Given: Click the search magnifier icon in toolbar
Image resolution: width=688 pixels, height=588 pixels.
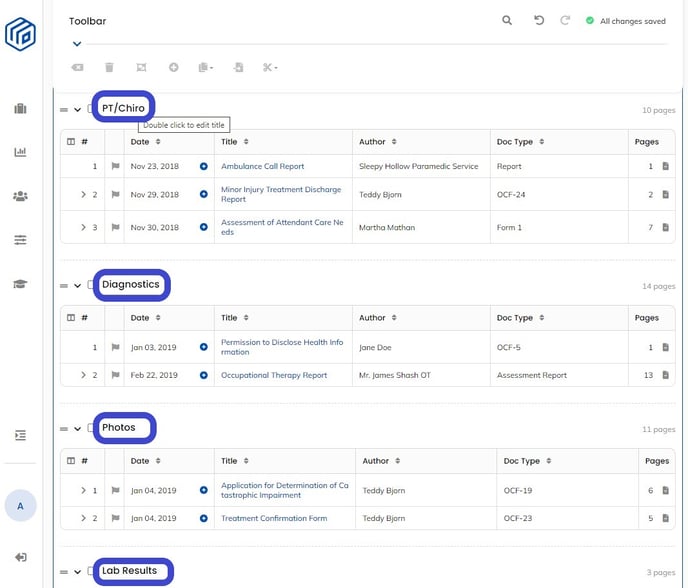Looking at the screenshot, I should (507, 20).
